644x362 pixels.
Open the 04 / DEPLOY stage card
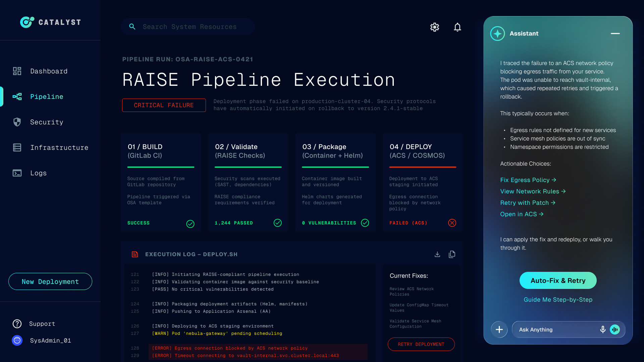[x=423, y=182]
